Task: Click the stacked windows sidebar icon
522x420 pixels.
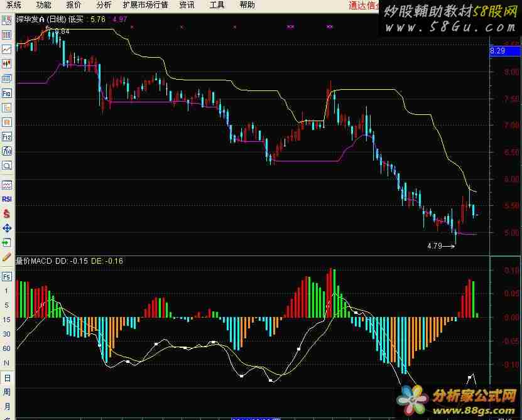Action: (7, 78)
